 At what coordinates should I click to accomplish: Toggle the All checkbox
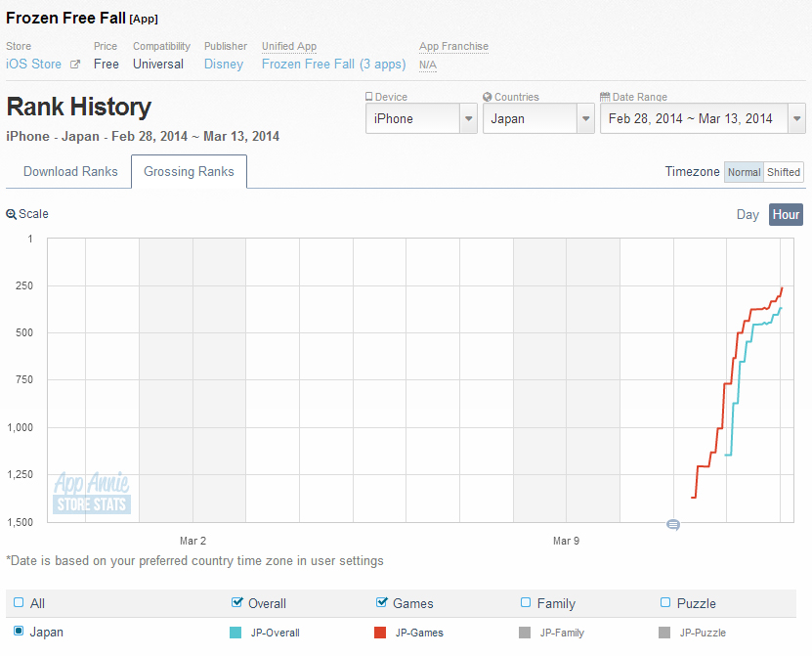(19, 602)
